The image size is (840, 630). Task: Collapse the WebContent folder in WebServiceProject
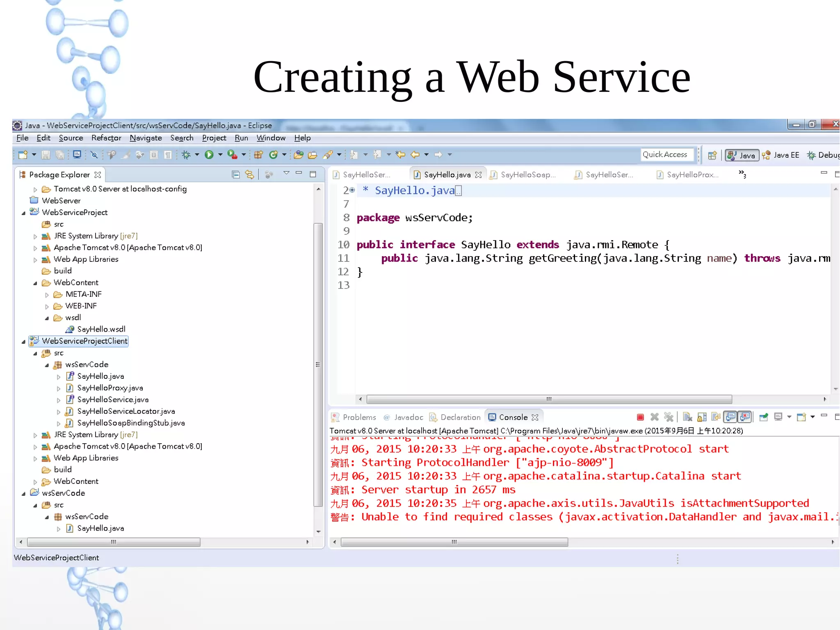(35, 283)
